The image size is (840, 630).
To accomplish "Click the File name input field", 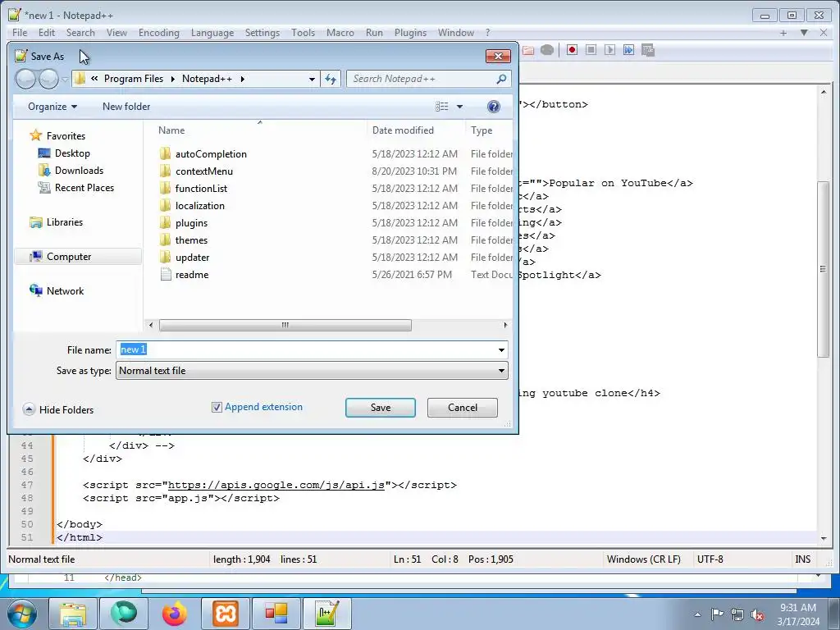I will point(312,349).
